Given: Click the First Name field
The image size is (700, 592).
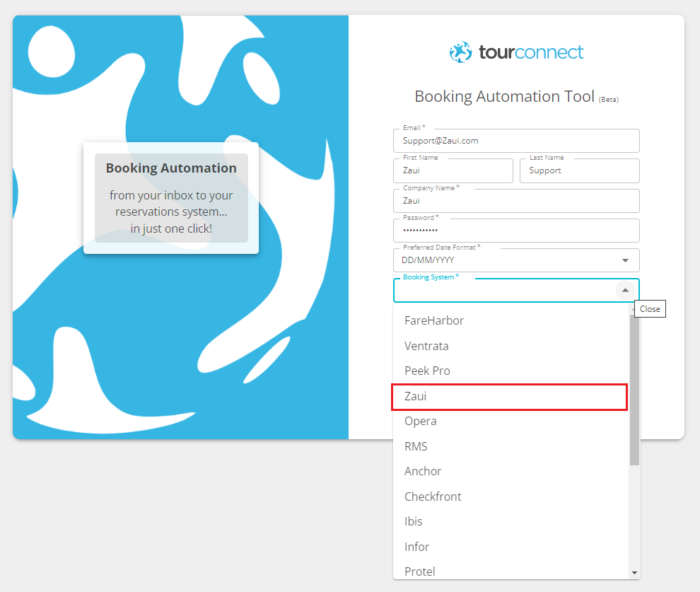Looking at the screenshot, I should pyautogui.click(x=453, y=170).
